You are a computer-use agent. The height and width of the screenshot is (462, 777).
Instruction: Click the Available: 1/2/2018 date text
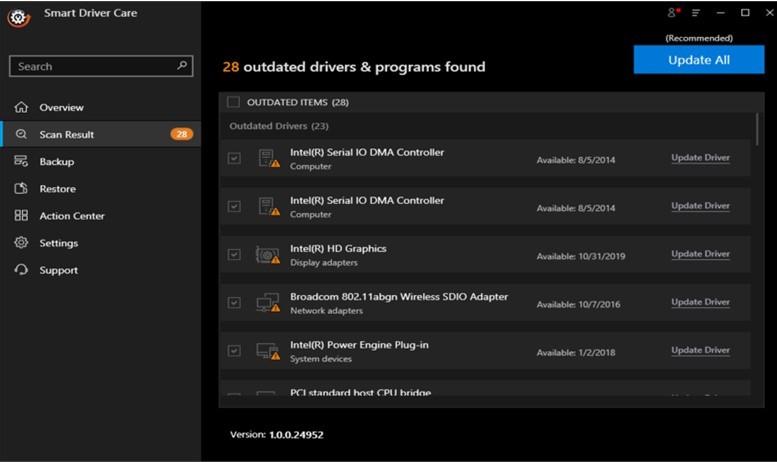(x=576, y=352)
